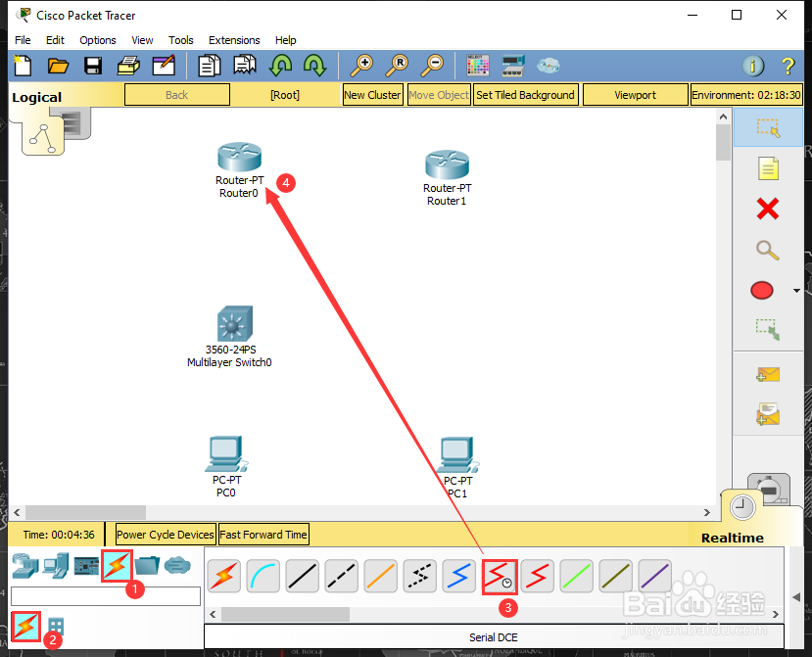Open the network information icon
The width and height of the screenshot is (812, 657).
[753, 66]
